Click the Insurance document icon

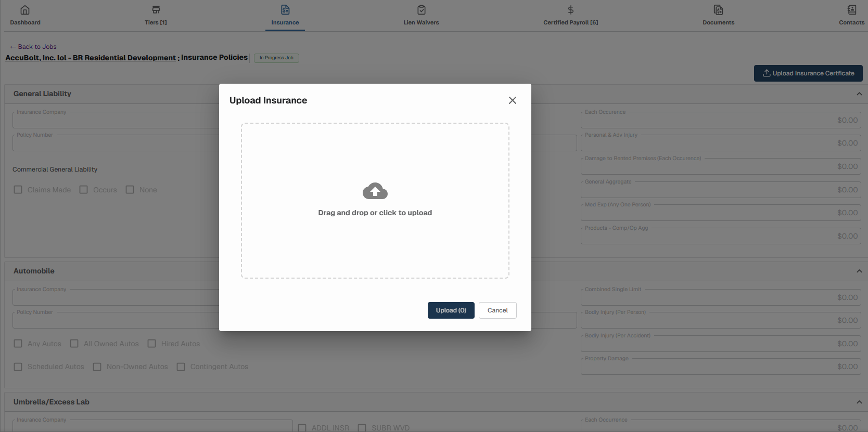click(285, 10)
